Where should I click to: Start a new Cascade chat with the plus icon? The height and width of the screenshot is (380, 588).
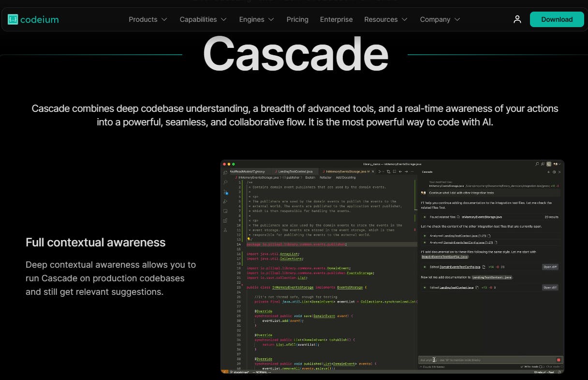548,172
